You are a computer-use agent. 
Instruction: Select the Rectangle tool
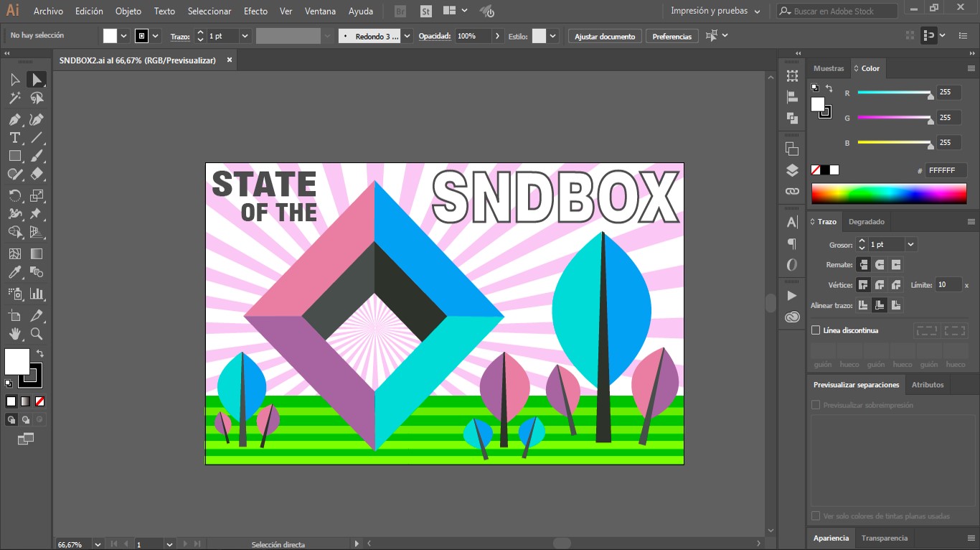(14, 156)
